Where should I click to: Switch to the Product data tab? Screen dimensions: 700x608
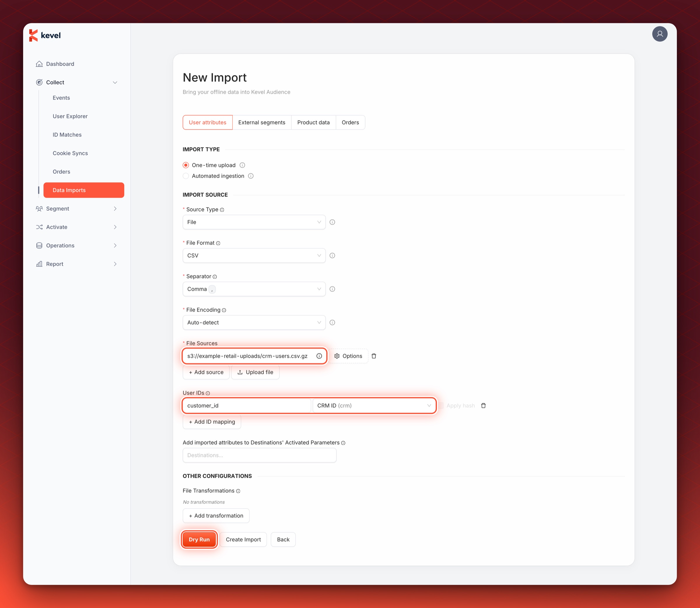pyautogui.click(x=313, y=123)
